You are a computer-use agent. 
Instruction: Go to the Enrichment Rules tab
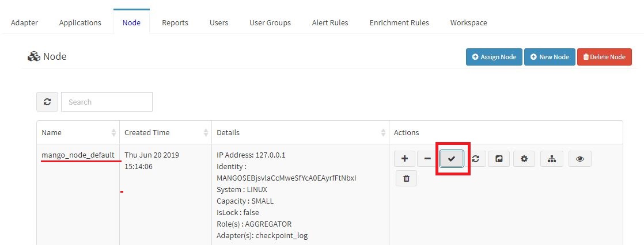[399, 22]
